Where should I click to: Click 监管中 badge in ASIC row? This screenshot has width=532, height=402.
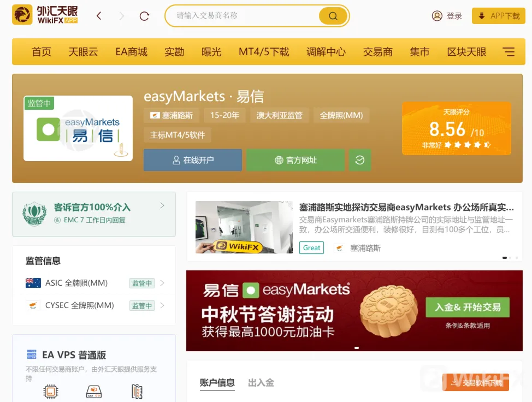point(142,283)
